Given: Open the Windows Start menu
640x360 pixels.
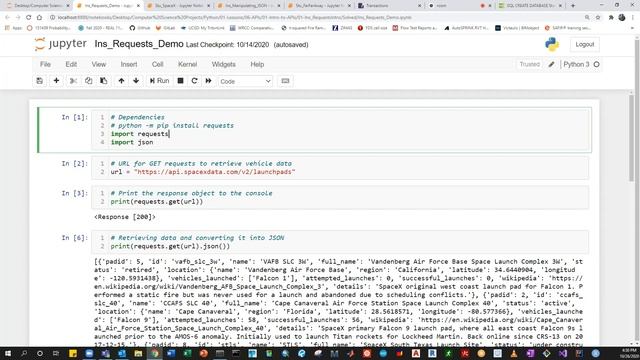Looking at the screenshot, I should coord(7,353).
